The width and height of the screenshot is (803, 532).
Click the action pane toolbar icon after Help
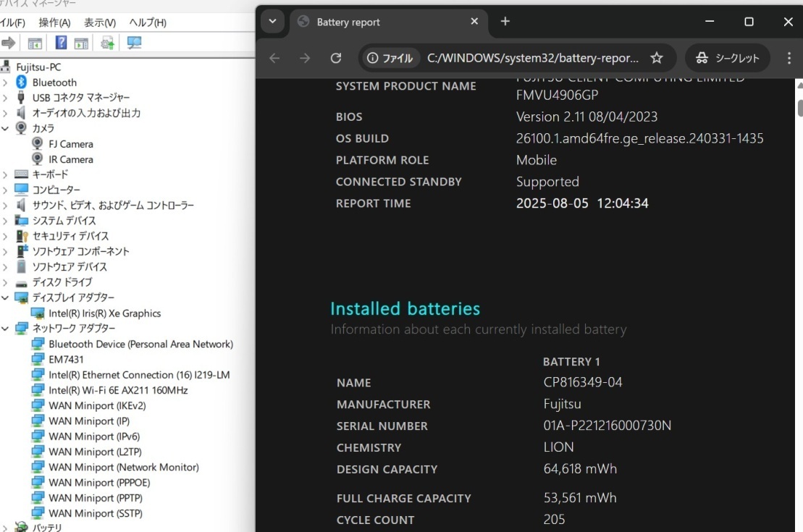[x=81, y=43]
